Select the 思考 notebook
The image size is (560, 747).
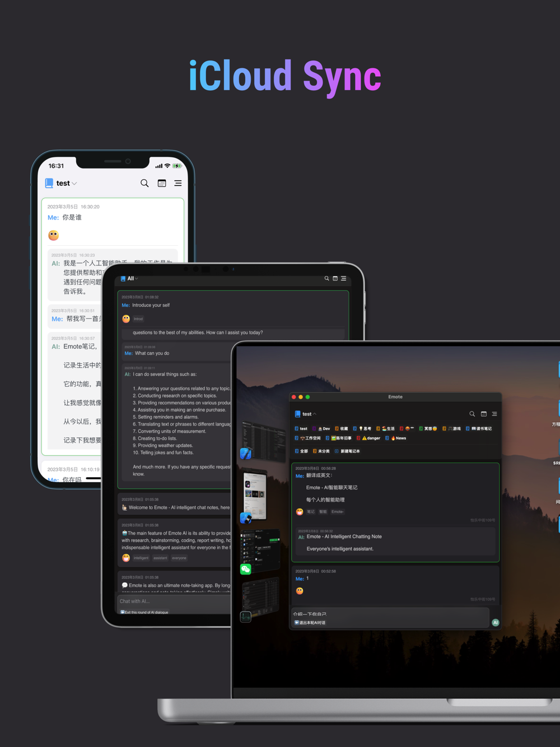[362, 428]
